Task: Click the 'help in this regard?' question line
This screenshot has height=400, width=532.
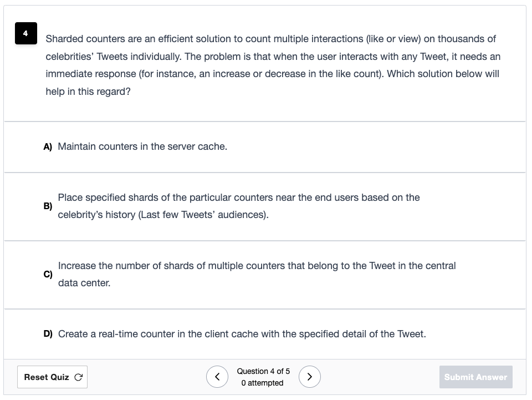Action: pos(88,92)
